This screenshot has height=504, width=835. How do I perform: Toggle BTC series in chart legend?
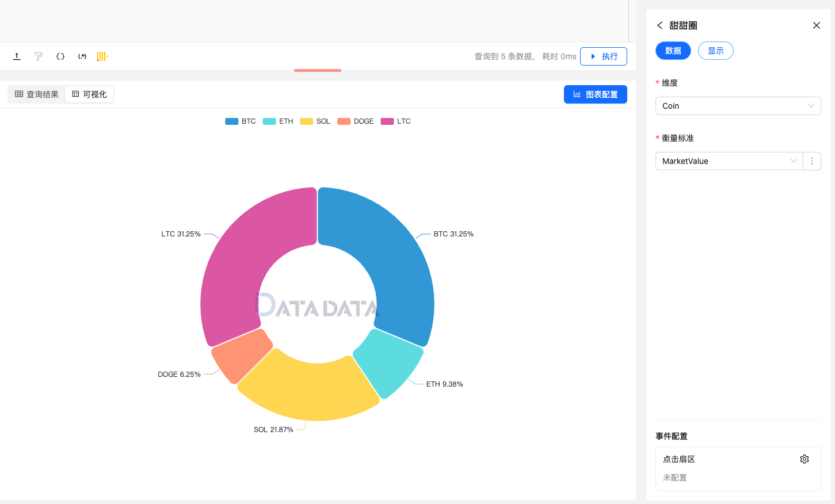tap(241, 121)
